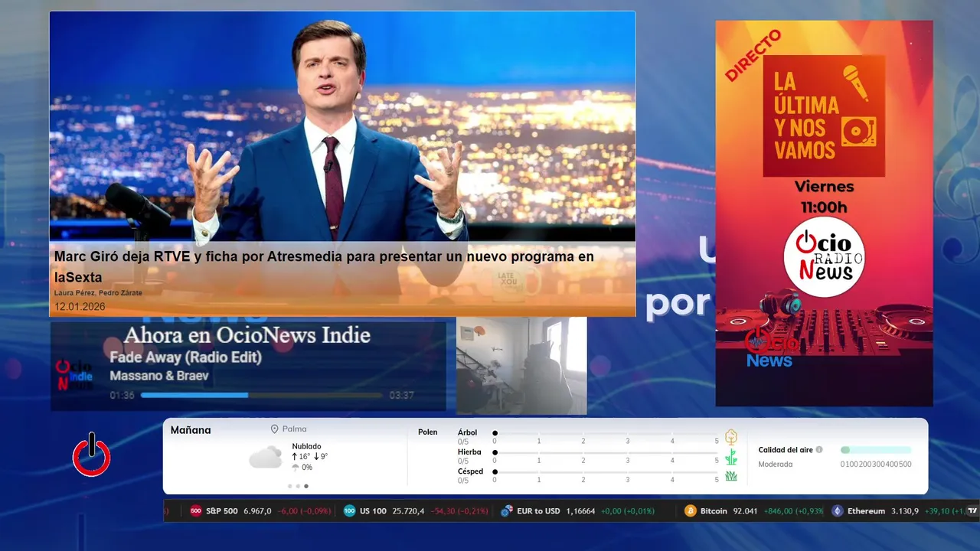This screenshot has height=551, width=980.
Task: Click the turntable icon in the banner
Action: click(858, 132)
